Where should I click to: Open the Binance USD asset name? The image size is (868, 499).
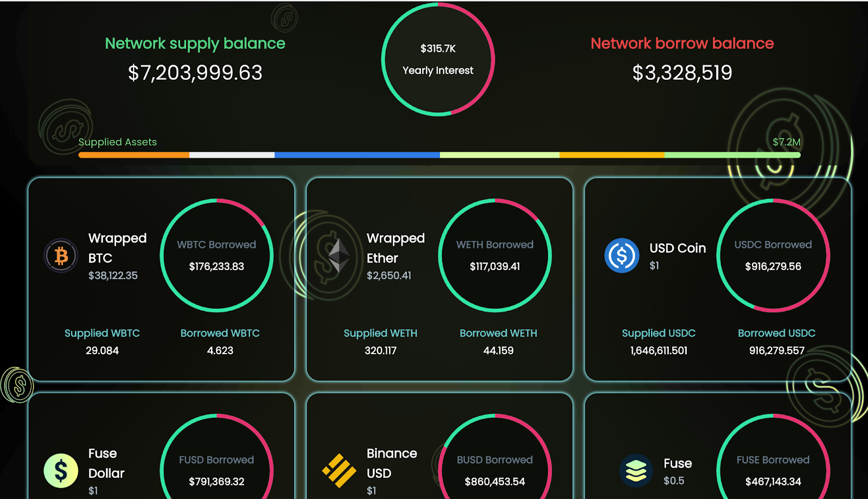coord(392,463)
